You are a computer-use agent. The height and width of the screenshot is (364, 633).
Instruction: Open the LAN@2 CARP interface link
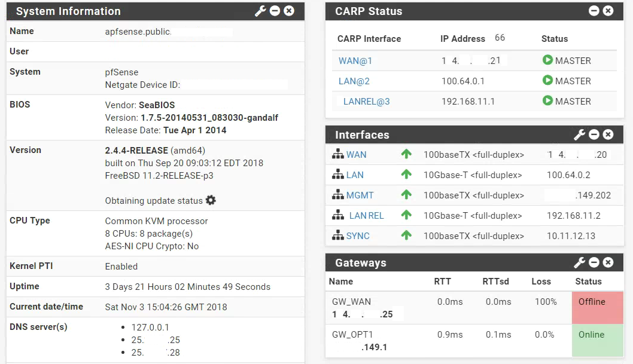click(x=354, y=81)
